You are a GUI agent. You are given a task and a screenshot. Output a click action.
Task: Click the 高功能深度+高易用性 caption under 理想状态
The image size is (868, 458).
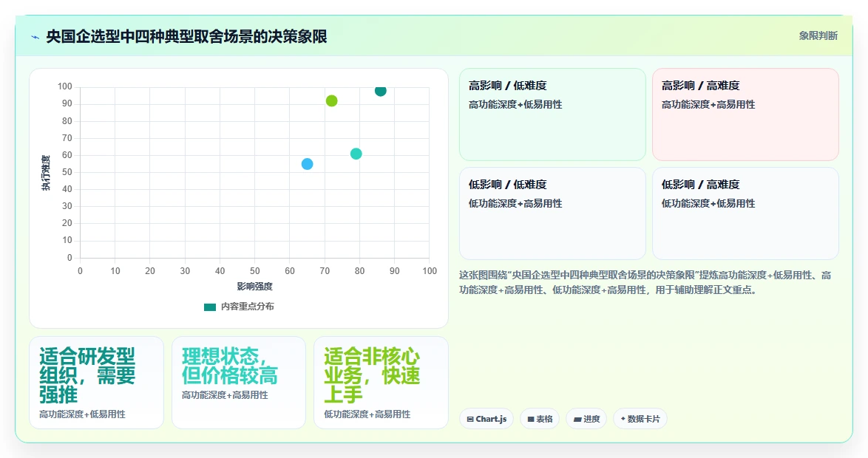tap(225, 395)
